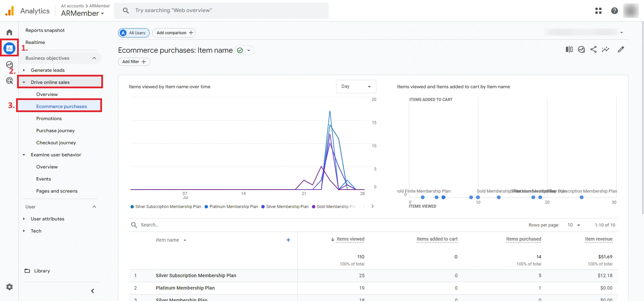Open Admin settings gear icon
Screen dimensions: 644x302
[x=9, y=287]
